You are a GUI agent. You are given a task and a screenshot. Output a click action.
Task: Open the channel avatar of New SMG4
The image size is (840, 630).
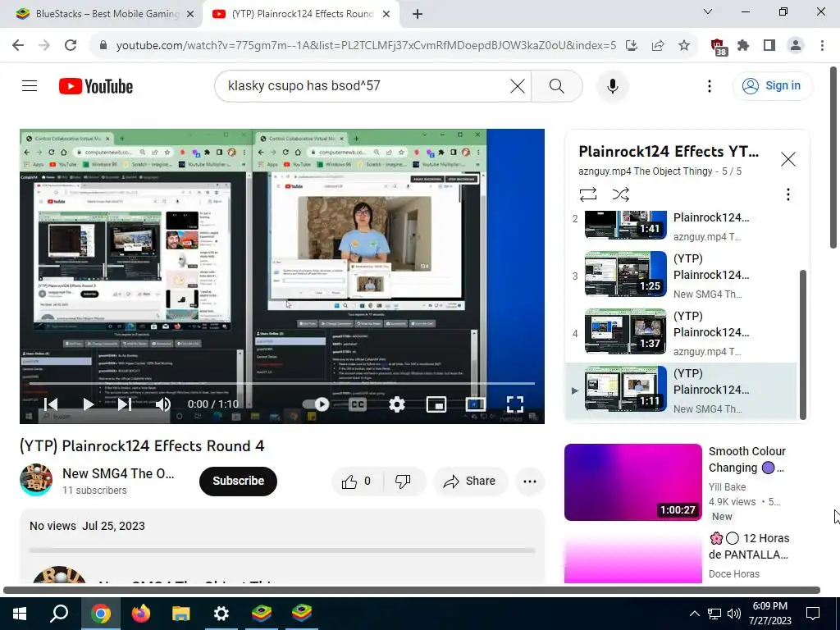(36, 480)
